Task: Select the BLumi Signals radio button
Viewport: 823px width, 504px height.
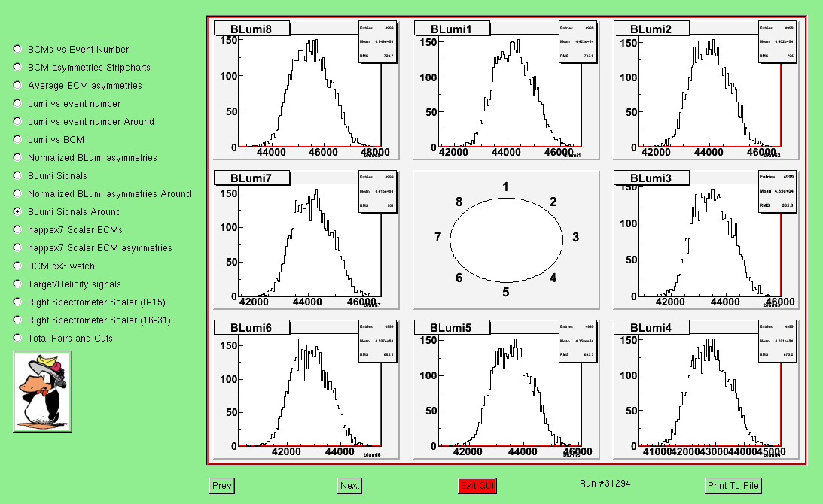Action: point(17,176)
